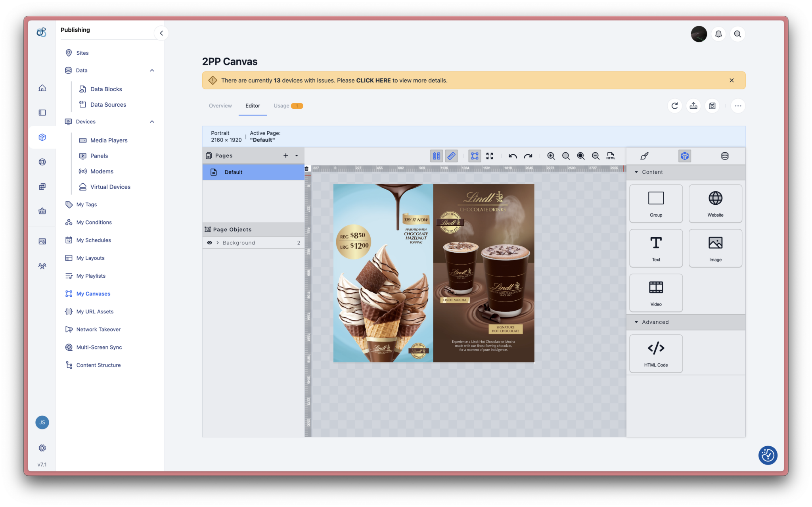Toggle the Data section collapse
The width and height of the screenshot is (812, 507).
[x=152, y=69]
